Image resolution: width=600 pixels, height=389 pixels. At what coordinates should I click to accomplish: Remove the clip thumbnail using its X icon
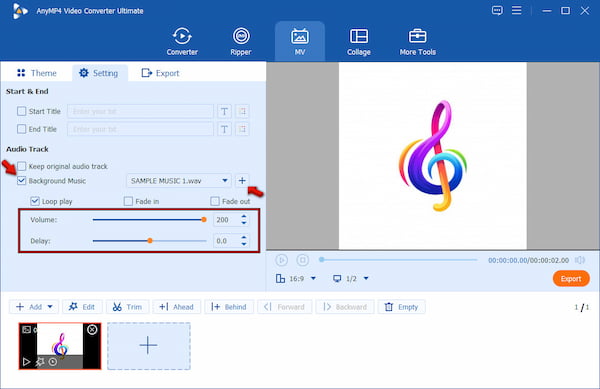tap(92, 330)
